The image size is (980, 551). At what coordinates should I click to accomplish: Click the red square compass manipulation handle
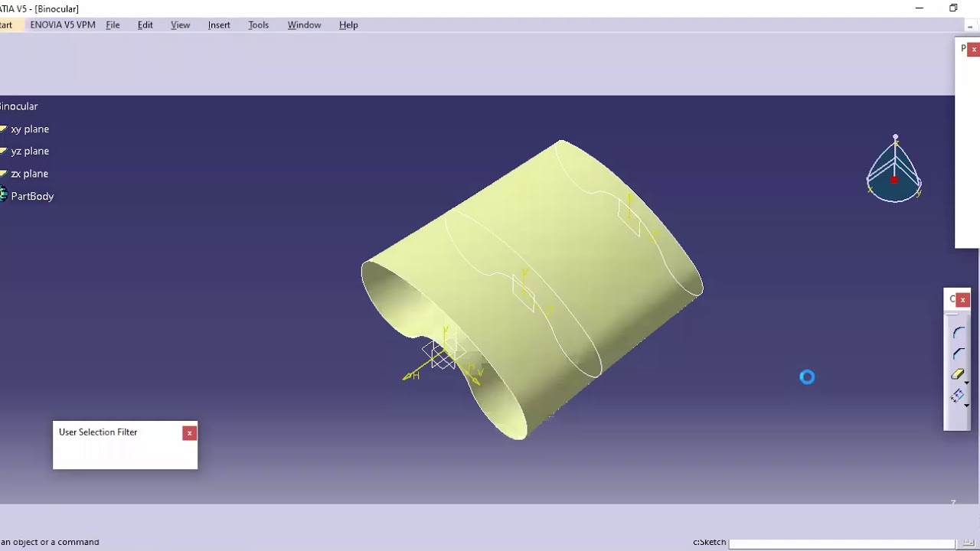pos(893,180)
